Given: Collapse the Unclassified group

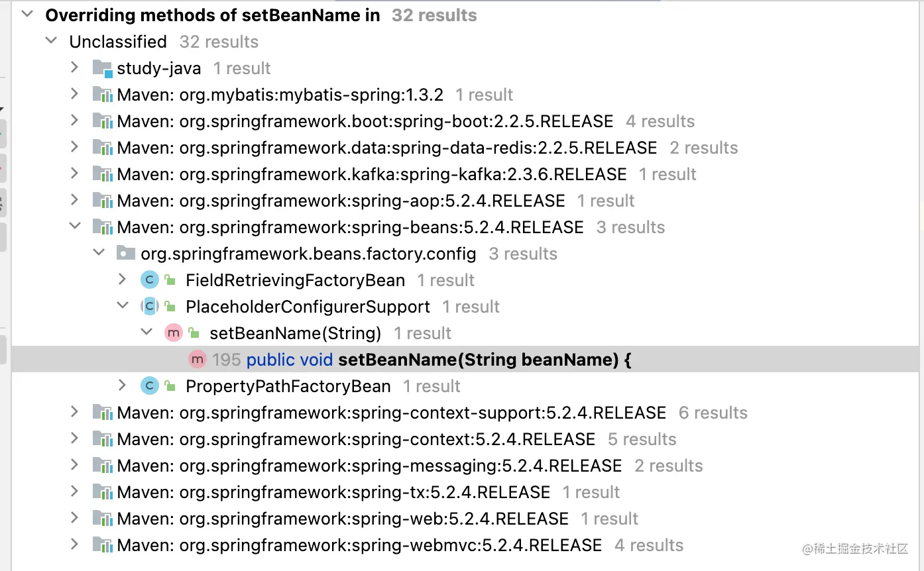Looking at the screenshot, I should pos(51,41).
